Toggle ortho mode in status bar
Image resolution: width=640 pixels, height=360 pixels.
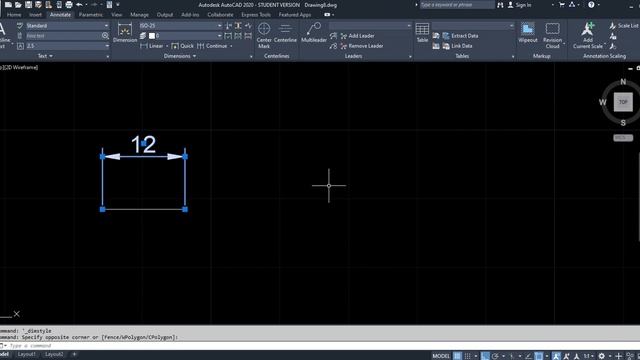pyautogui.click(x=485, y=356)
